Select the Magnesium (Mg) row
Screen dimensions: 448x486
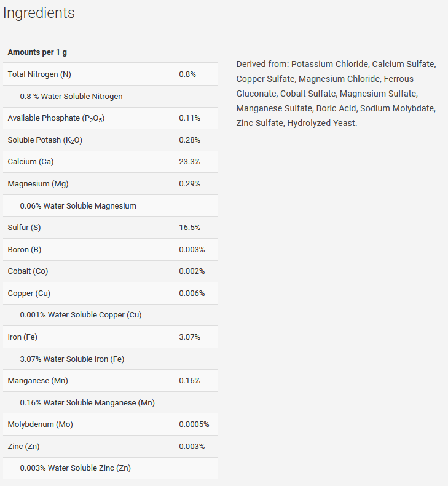tap(111, 184)
